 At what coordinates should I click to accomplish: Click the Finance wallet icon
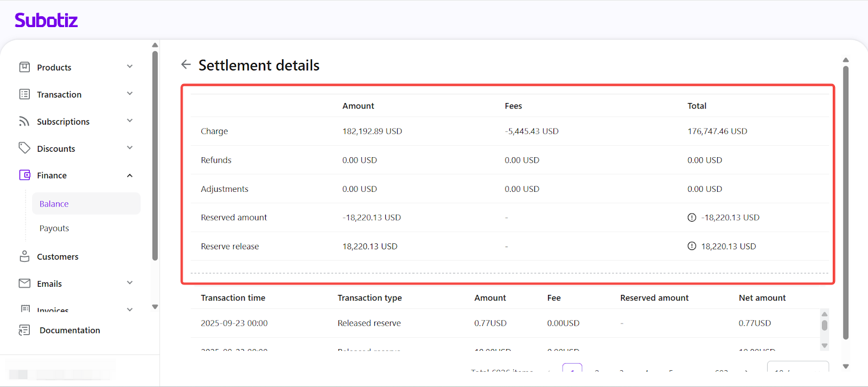point(24,175)
